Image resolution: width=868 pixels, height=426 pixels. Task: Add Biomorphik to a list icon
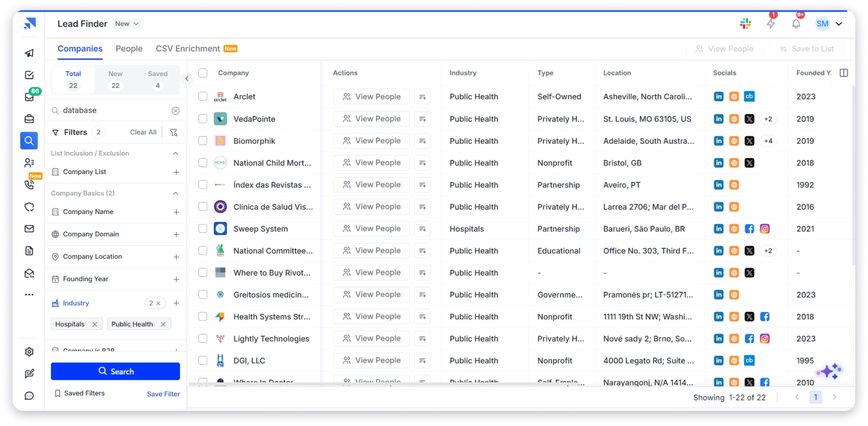[x=422, y=141]
